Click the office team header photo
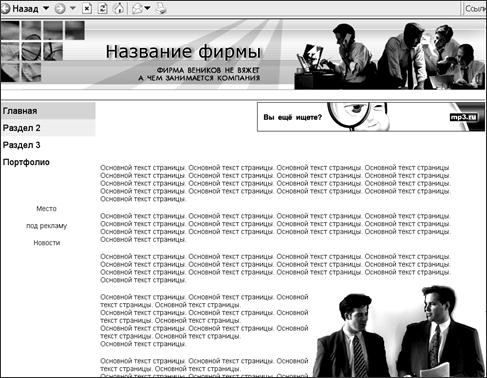The height and width of the screenshot is (378, 487). pyautogui.click(x=390, y=56)
